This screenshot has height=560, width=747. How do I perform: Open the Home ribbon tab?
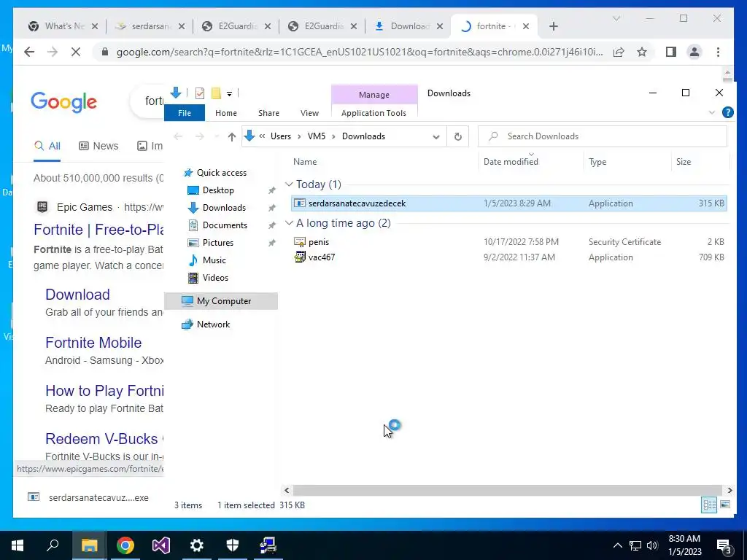[226, 113]
